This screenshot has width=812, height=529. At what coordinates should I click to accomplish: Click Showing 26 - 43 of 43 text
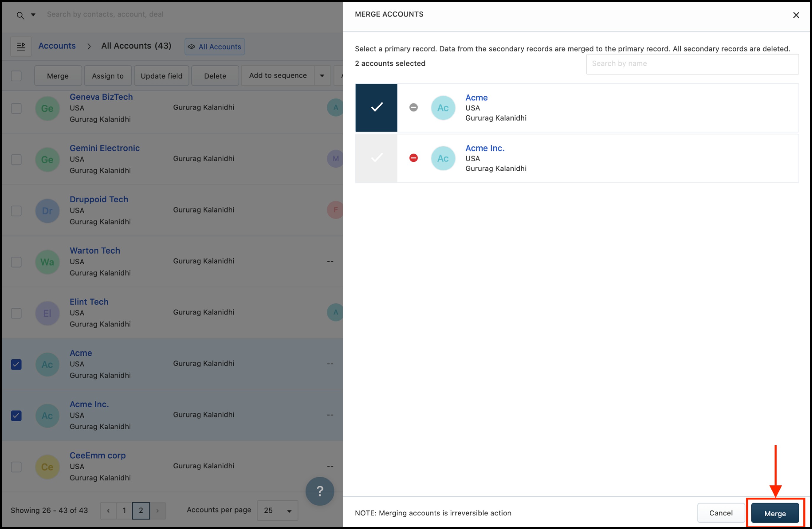click(x=49, y=511)
